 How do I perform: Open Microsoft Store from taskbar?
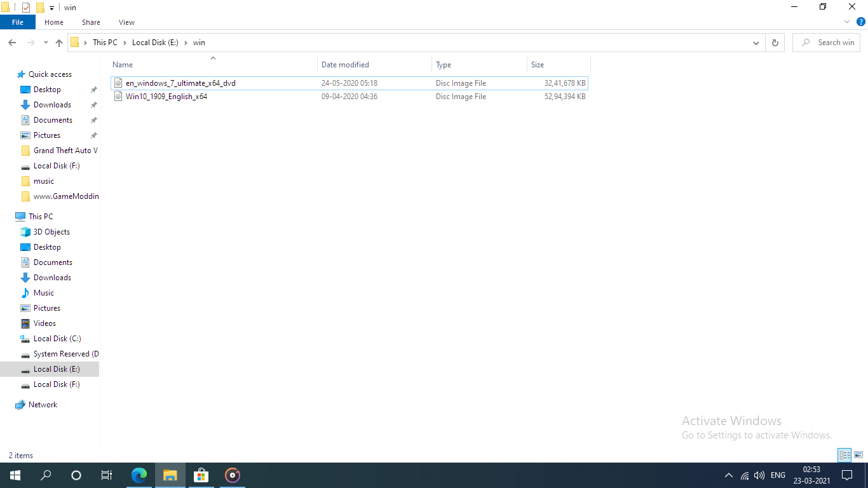(201, 475)
